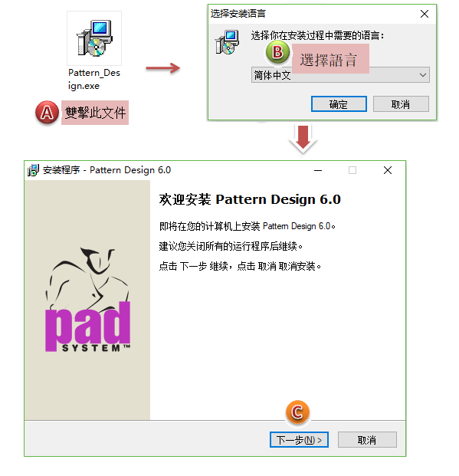Proceed with 下一步(N) > button
Viewport: 459px width, 476px height.
click(x=299, y=439)
